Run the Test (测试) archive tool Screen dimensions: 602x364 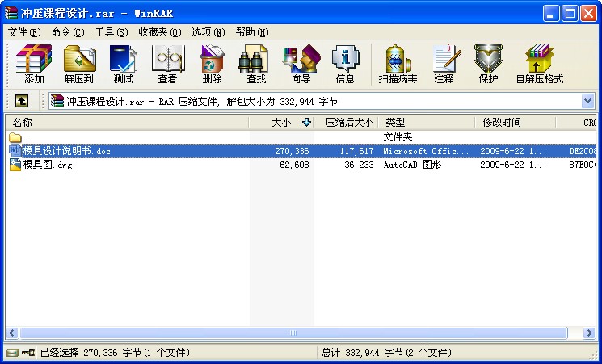point(124,64)
